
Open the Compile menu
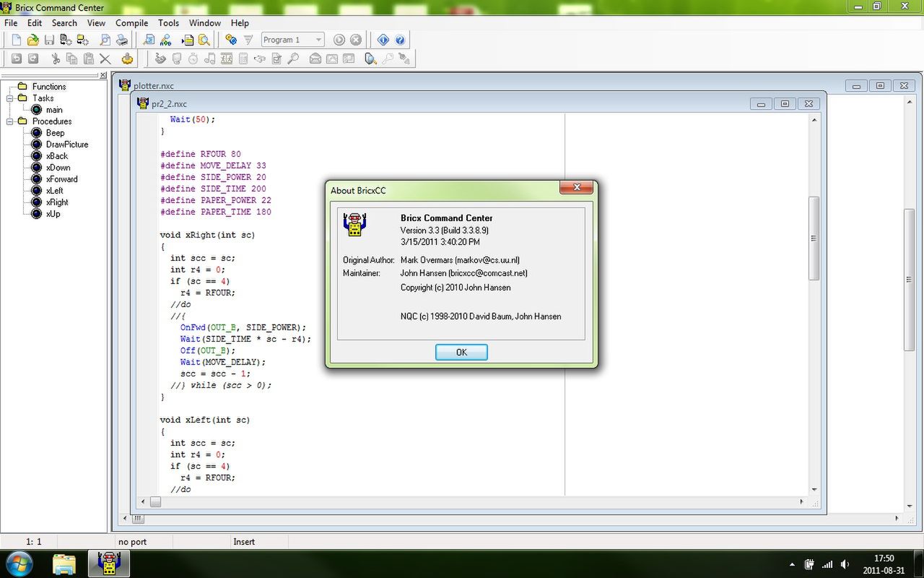[132, 23]
